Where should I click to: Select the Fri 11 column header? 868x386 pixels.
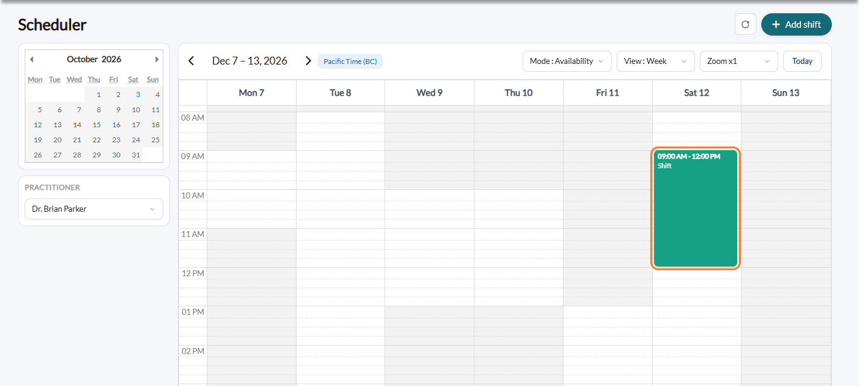(x=608, y=93)
